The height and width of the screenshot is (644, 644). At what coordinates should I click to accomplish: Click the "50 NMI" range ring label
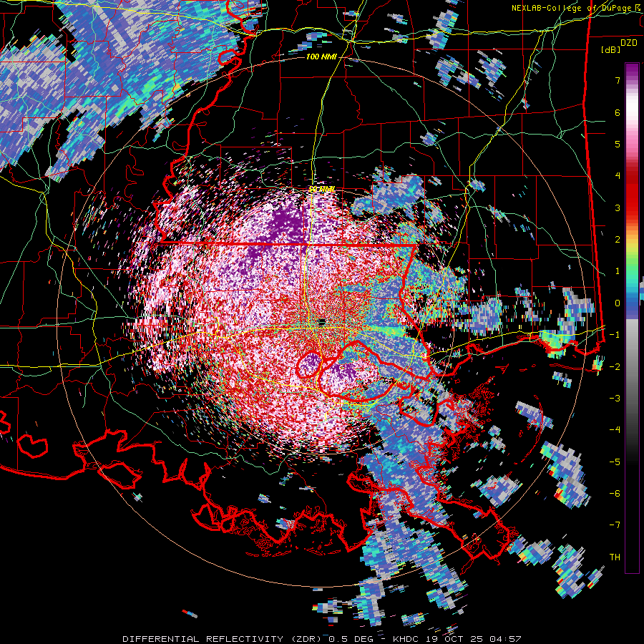pyautogui.click(x=321, y=189)
